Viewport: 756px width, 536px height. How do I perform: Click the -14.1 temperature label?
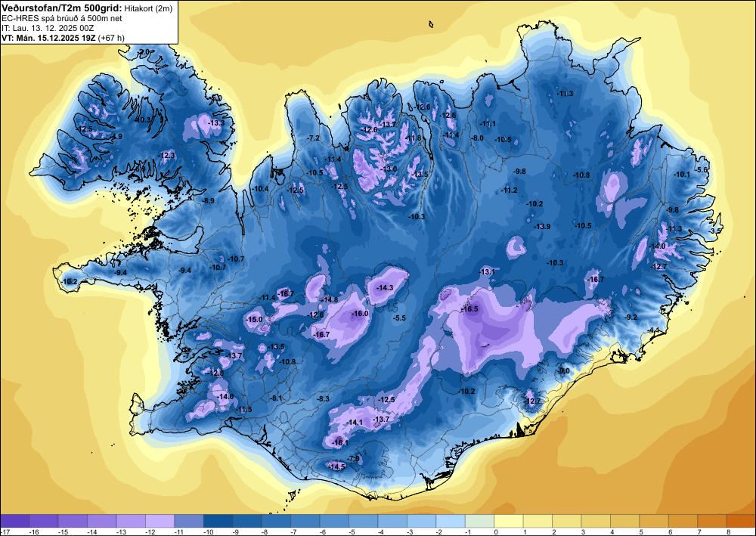pos(355,423)
